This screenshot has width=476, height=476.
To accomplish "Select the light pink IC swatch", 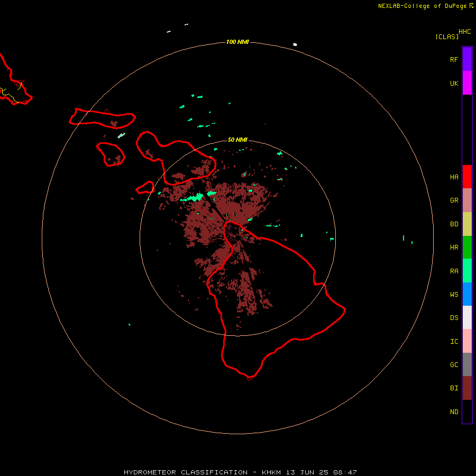I will 467,341.
